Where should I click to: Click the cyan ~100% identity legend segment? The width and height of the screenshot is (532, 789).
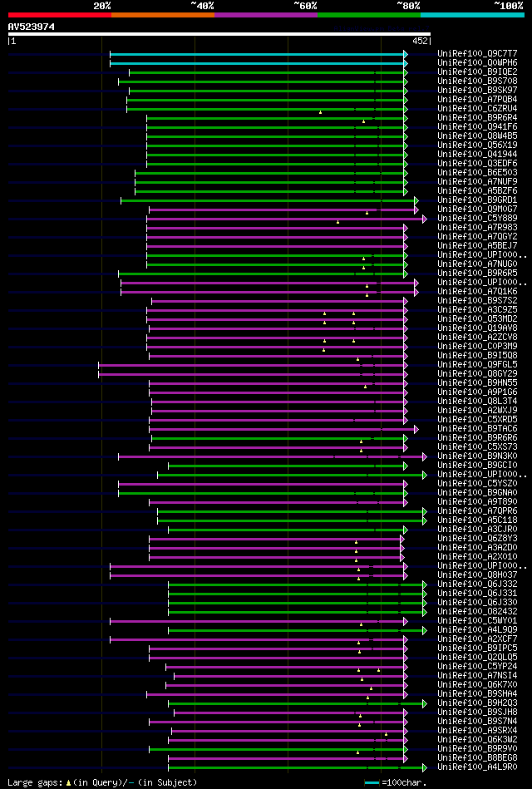click(472, 15)
